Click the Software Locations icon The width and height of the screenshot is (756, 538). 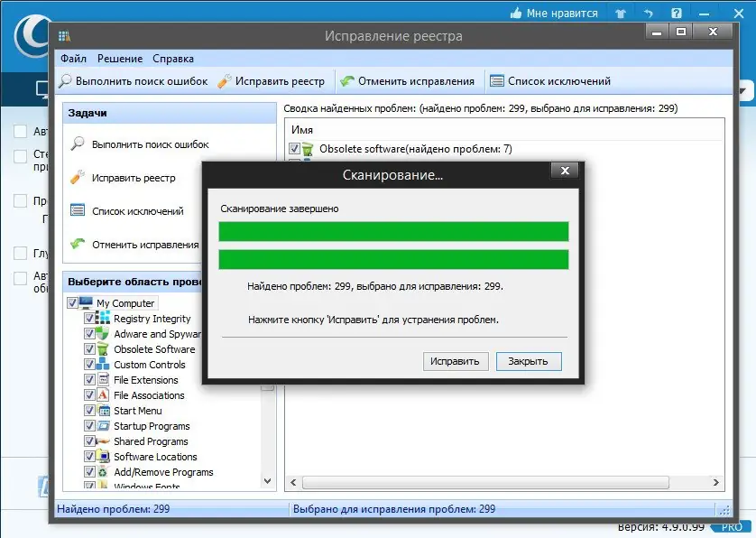(x=103, y=456)
